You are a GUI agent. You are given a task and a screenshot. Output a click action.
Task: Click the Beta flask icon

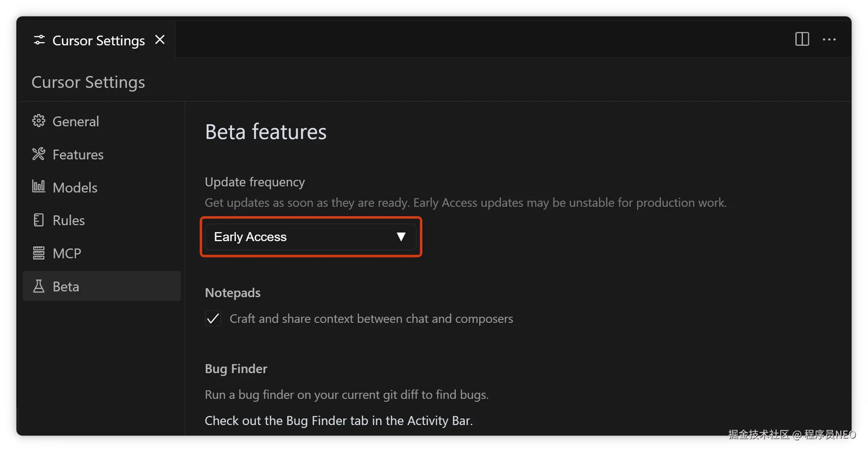pos(39,286)
